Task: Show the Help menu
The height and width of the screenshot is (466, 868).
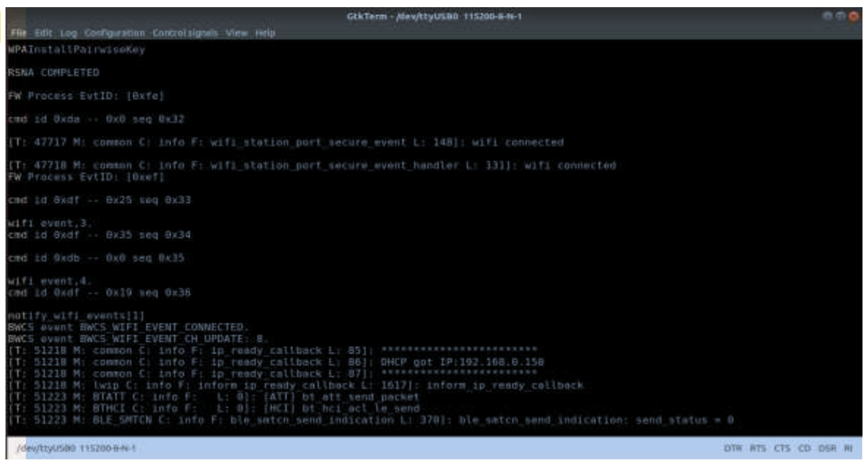Action: (265, 33)
